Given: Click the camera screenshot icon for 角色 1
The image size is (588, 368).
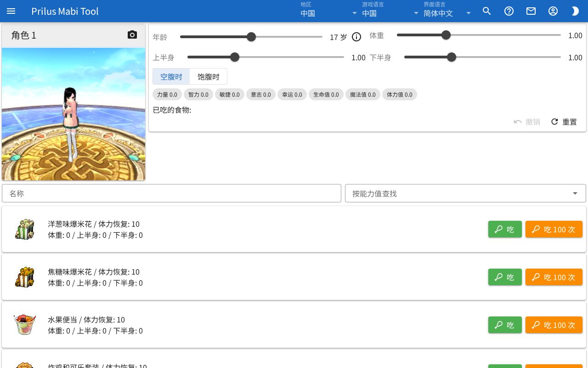Looking at the screenshot, I should point(132,35).
